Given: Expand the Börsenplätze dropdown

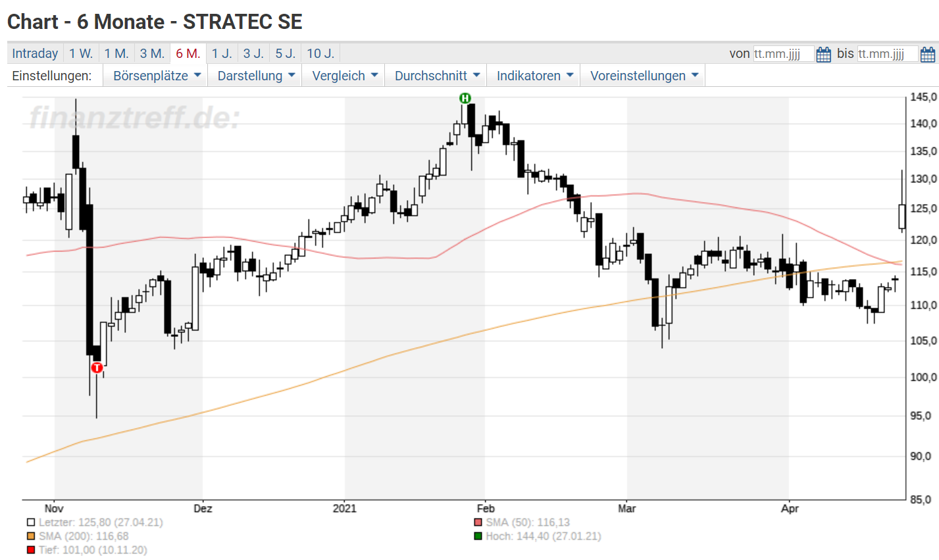Looking at the screenshot, I should tap(157, 76).
